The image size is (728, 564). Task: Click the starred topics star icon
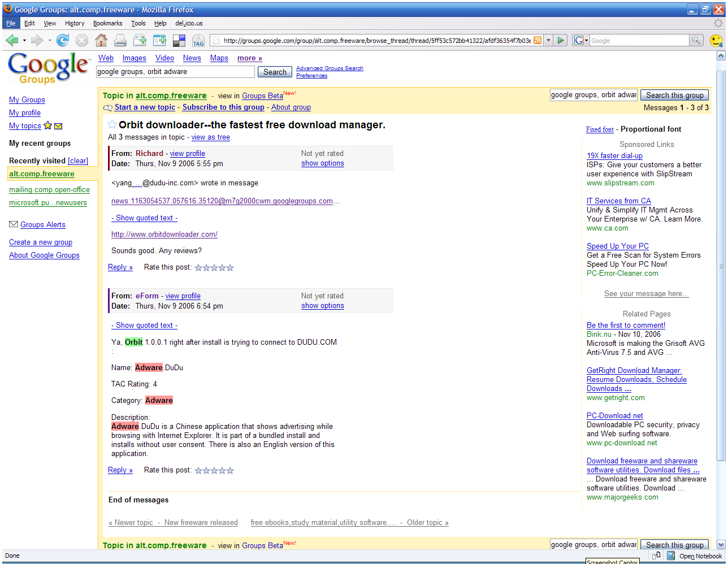[x=48, y=125]
